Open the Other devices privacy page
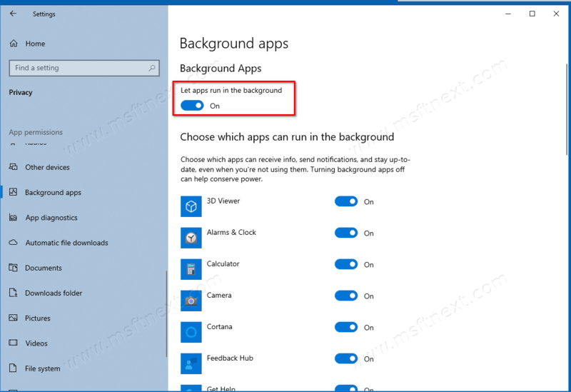This screenshot has width=571, height=392. click(x=47, y=167)
